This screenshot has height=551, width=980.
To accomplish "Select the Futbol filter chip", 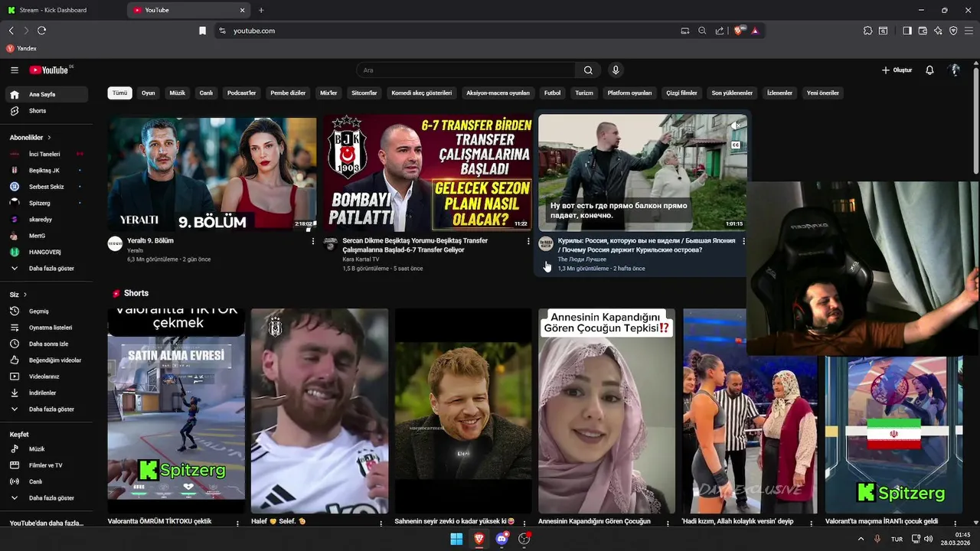I will click(552, 93).
